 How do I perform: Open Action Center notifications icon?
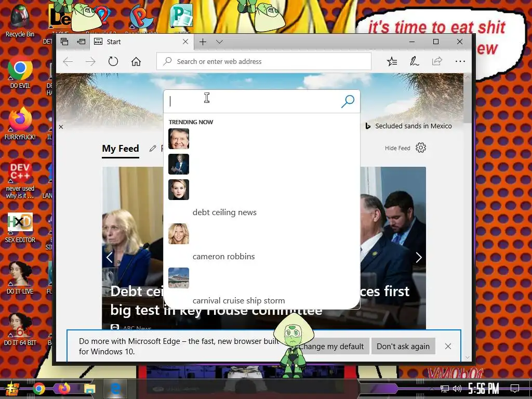(x=515, y=389)
